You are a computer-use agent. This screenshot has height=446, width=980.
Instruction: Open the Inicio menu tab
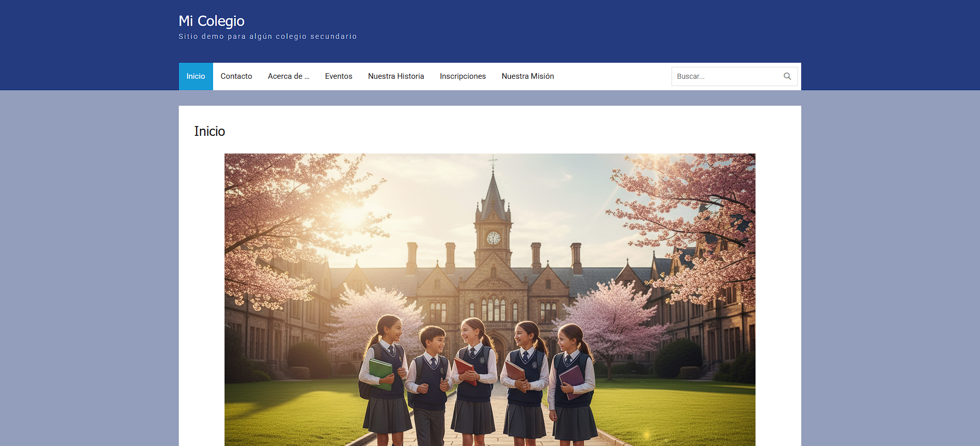pos(195,76)
